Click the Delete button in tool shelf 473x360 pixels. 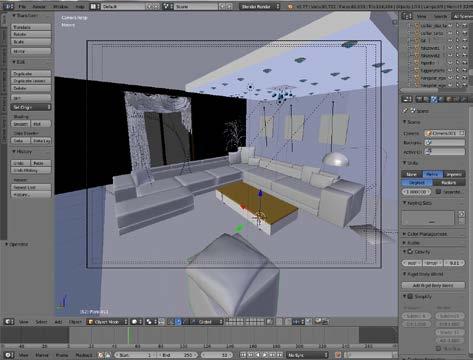click(31, 88)
